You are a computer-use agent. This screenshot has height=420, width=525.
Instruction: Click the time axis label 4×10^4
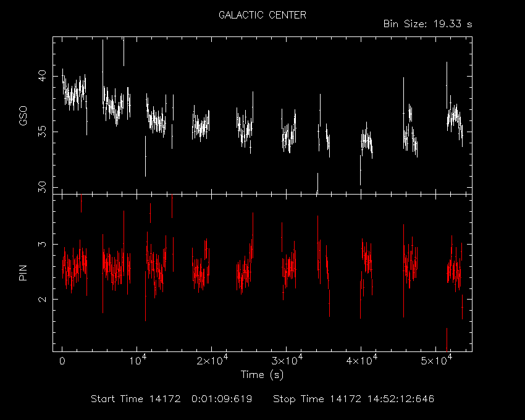[361, 360]
